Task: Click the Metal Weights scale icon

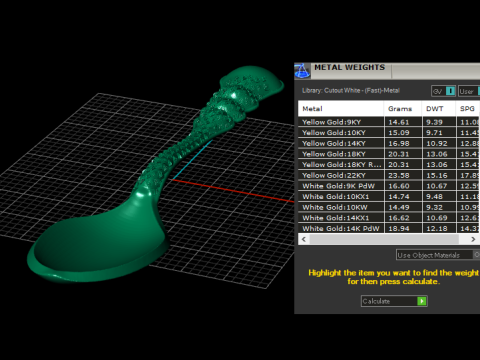Action: coord(302,71)
